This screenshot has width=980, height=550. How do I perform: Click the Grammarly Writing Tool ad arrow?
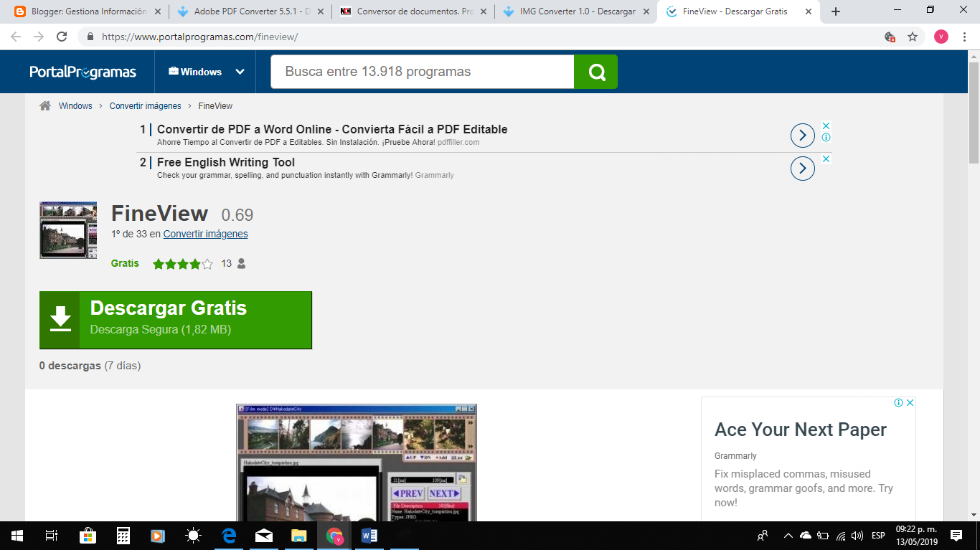[803, 169]
